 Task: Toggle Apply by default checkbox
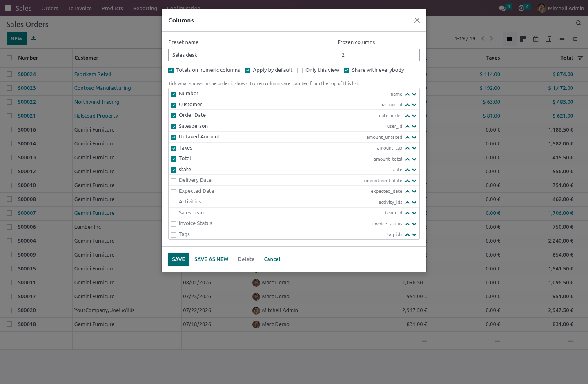[247, 70]
